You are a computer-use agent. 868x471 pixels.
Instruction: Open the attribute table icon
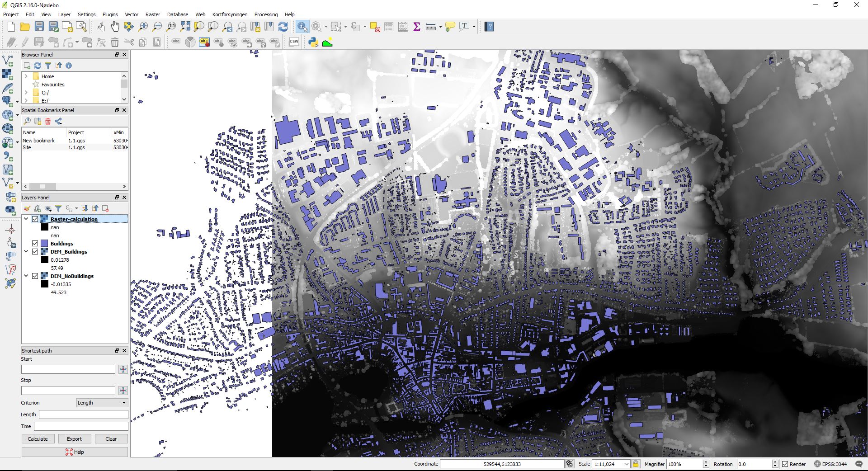[389, 27]
